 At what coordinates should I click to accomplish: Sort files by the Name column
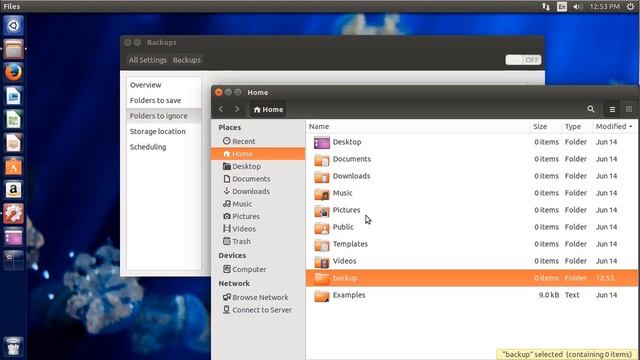pos(417,127)
